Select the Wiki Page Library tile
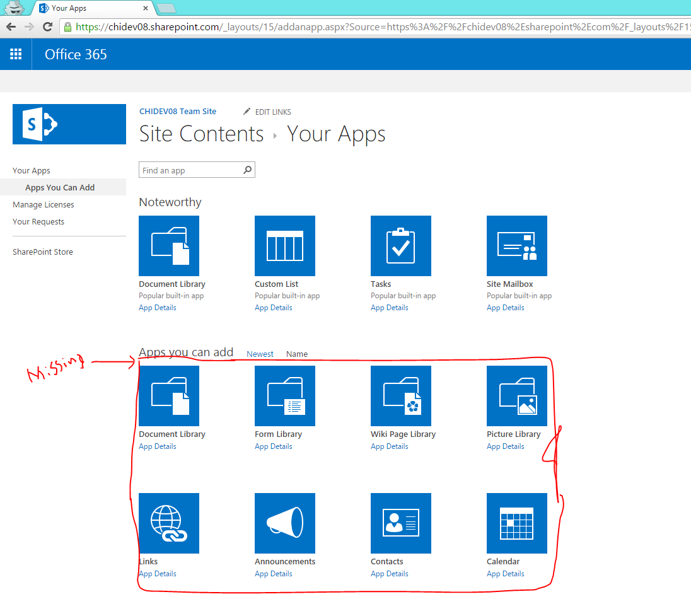691x616 pixels. [x=400, y=396]
